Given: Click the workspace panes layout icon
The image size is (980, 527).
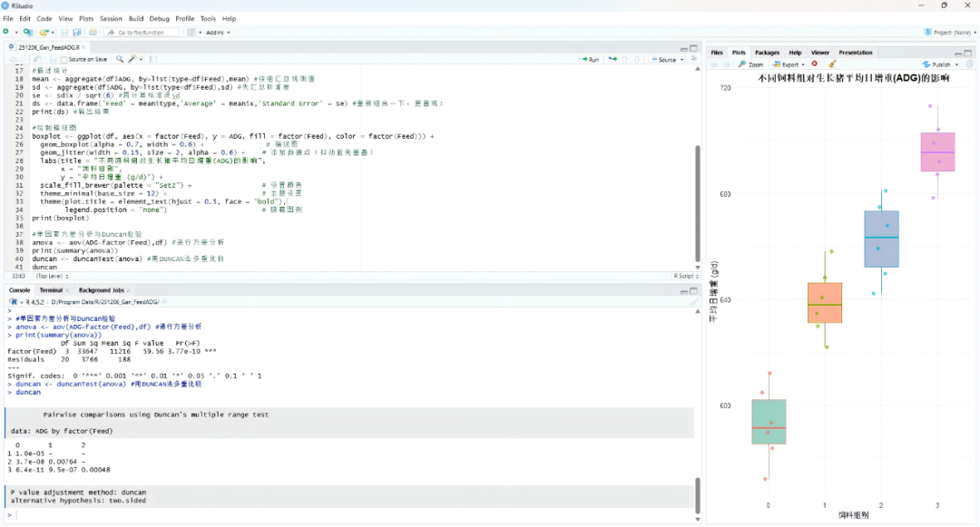Looking at the screenshot, I should pos(193,32).
